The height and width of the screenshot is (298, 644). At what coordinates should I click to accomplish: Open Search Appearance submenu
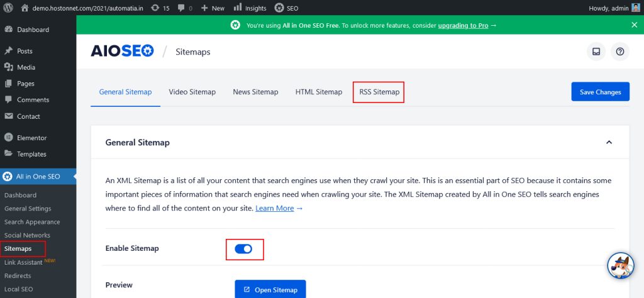(32, 222)
